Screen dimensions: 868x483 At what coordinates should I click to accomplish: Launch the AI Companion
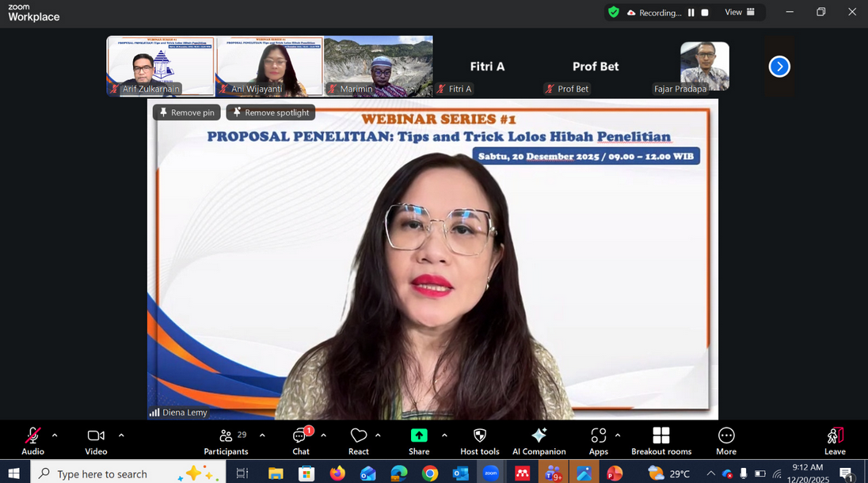click(x=539, y=440)
